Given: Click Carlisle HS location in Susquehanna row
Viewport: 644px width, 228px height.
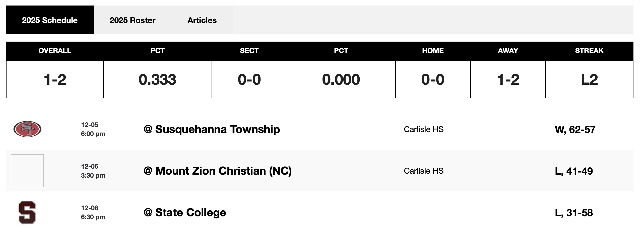Looking at the screenshot, I should pos(424,129).
